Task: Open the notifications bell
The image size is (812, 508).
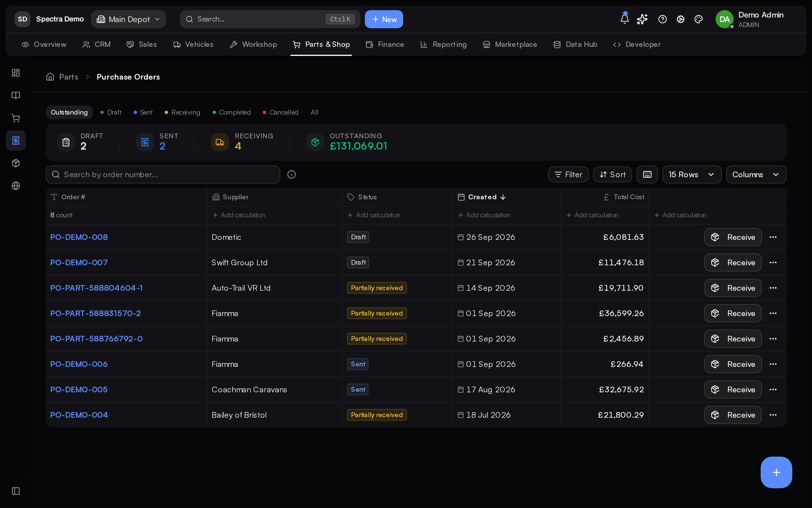Action: 625,19
